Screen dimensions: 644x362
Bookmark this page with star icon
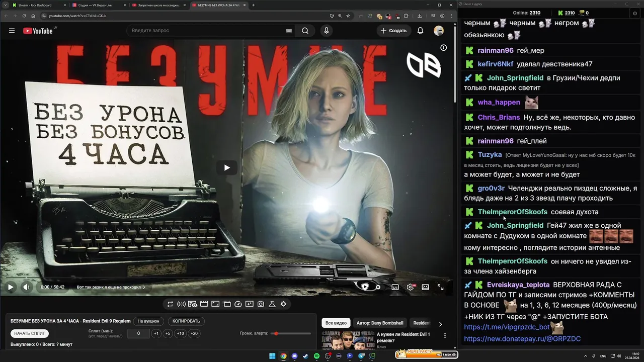(348, 16)
